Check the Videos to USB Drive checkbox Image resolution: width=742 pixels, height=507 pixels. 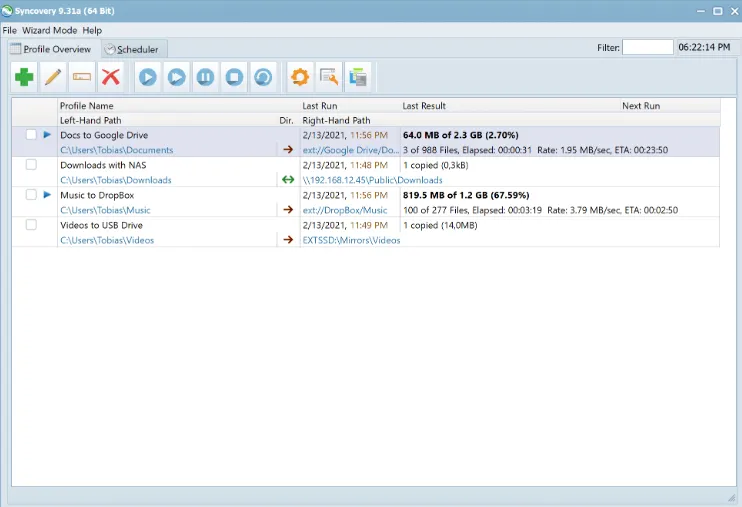point(31,225)
